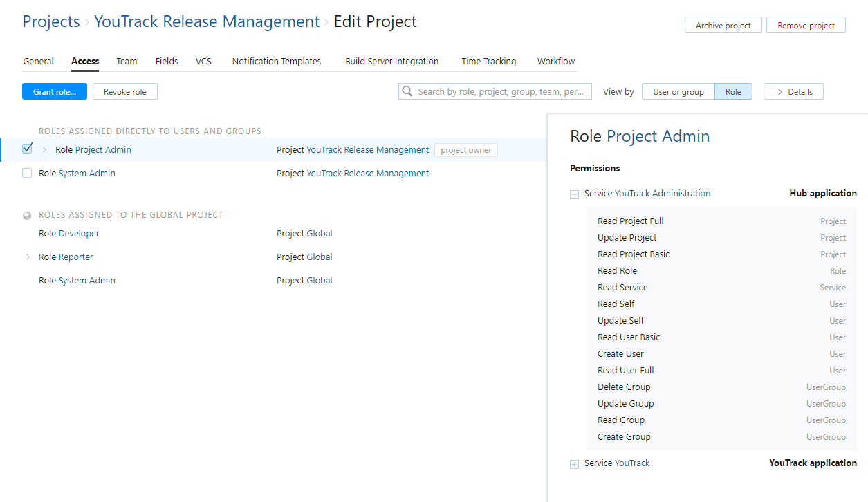Focus the role search input field
The height and width of the screenshot is (502, 868).
click(504, 91)
